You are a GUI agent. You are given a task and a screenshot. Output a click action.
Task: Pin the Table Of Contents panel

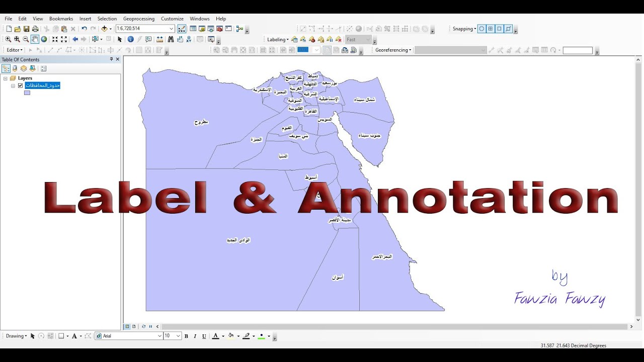(112, 59)
